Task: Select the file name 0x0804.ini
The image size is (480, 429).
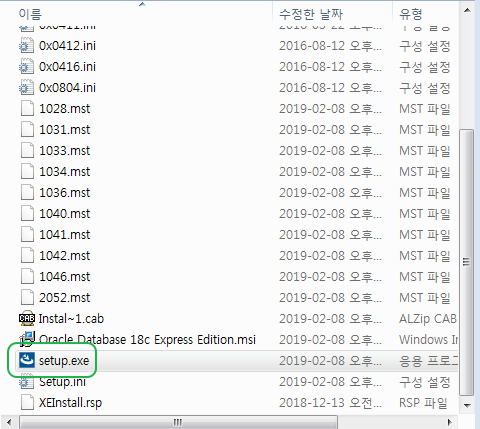Action: [x=67, y=88]
